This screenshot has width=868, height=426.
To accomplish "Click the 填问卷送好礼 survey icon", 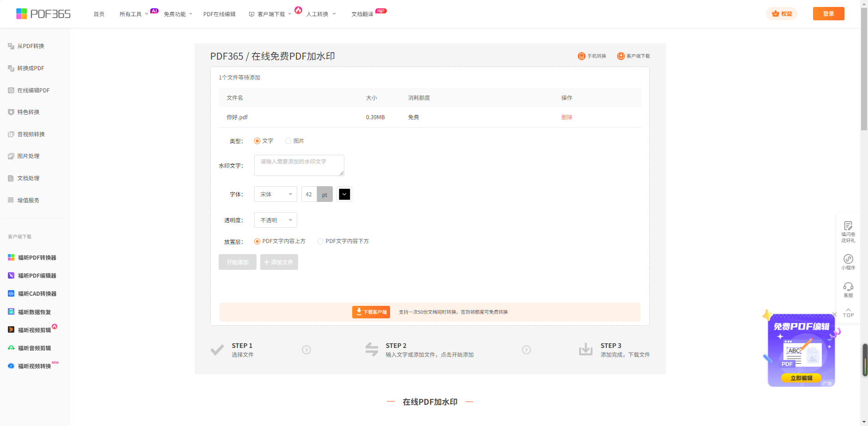I will 848,226.
